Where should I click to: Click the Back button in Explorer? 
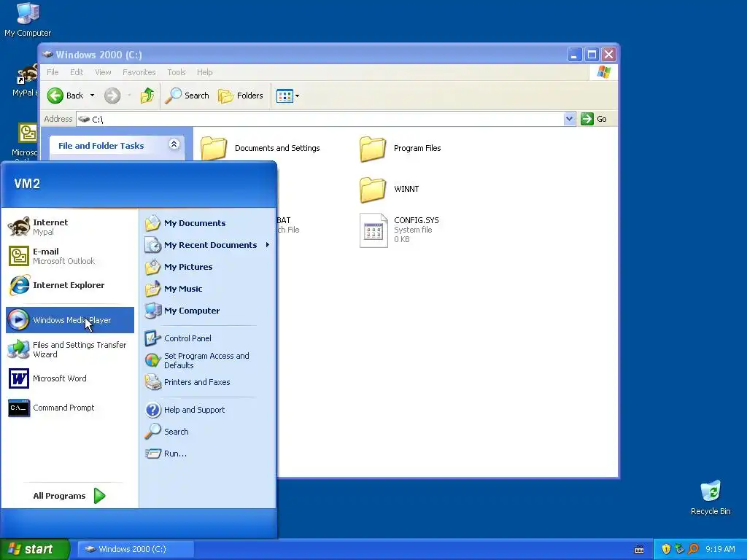[x=65, y=96]
